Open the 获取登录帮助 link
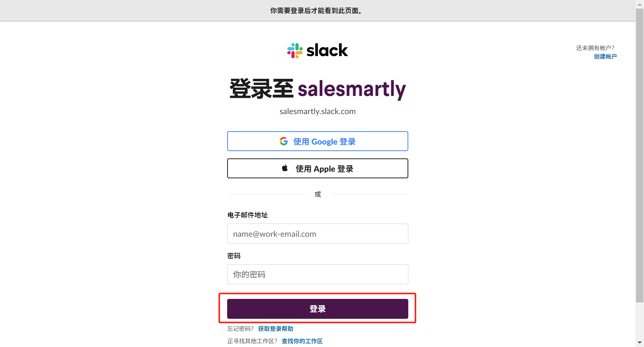The width and height of the screenshot is (644, 347). 275,329
